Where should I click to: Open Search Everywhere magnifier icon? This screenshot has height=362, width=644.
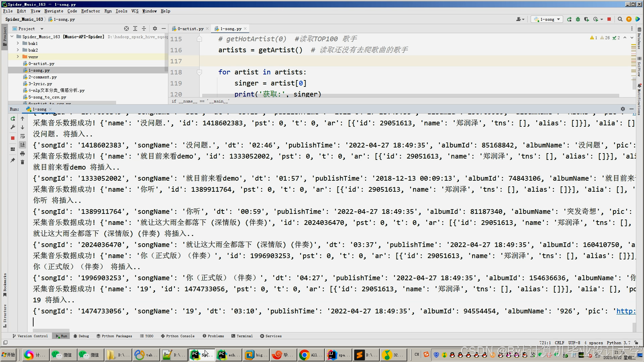coord(620,19)
